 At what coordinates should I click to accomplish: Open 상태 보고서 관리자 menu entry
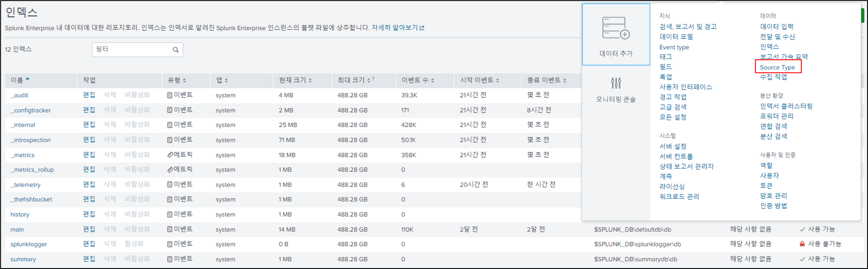687,166
